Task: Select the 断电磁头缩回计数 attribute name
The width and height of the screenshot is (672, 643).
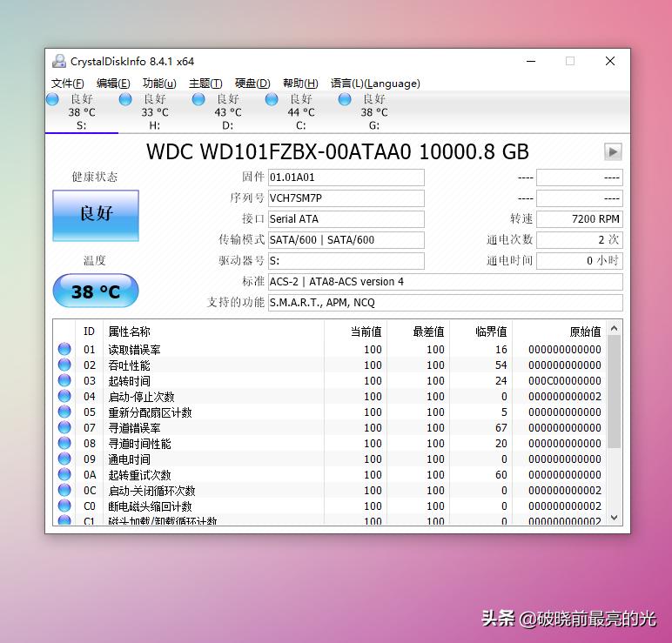Action: [150, 506]
